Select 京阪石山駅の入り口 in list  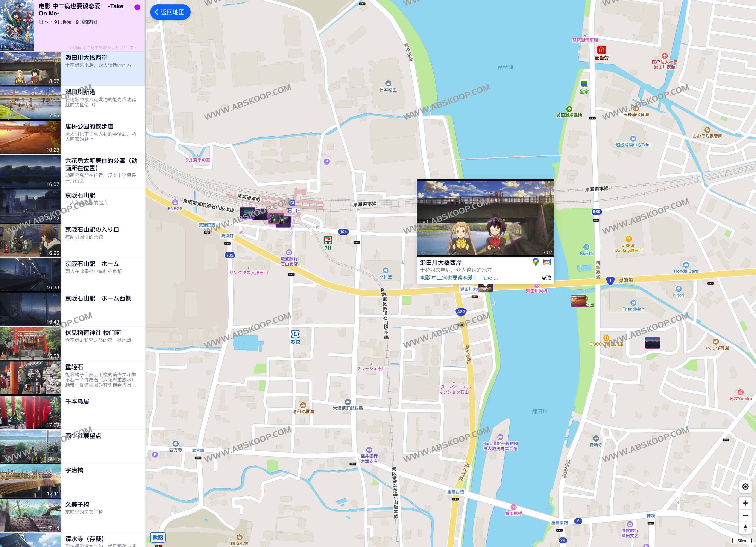pos(92,229)
